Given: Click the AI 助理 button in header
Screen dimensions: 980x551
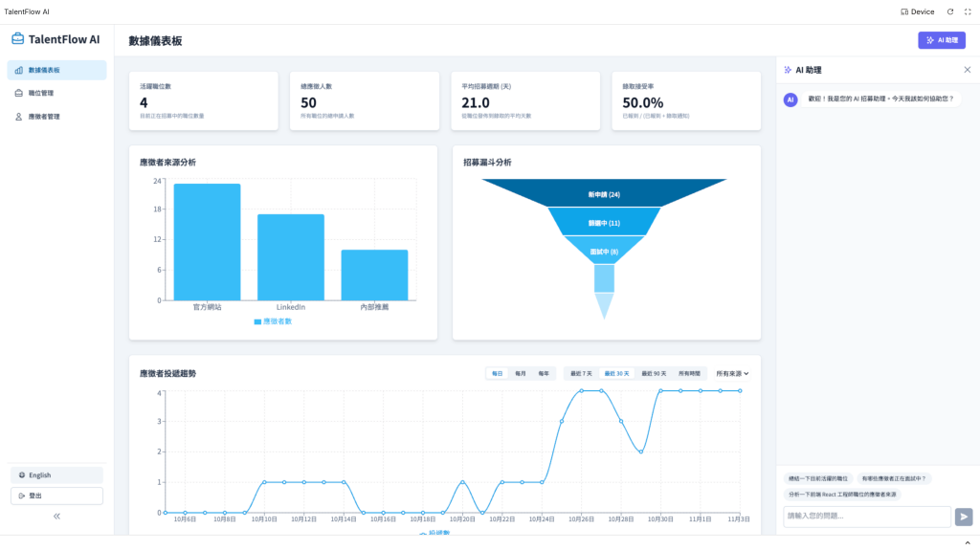Looking at the screenshot, I should coord(942,40).
